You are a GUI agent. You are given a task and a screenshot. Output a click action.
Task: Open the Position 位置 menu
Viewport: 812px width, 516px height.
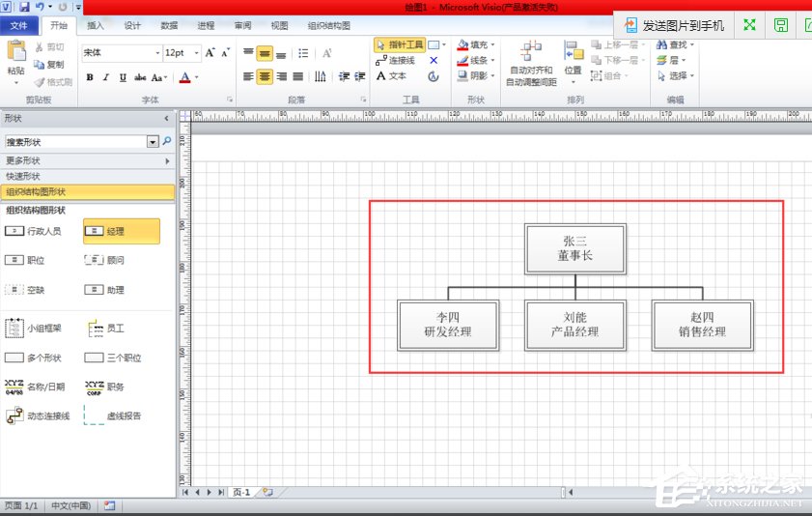[574, 62]
